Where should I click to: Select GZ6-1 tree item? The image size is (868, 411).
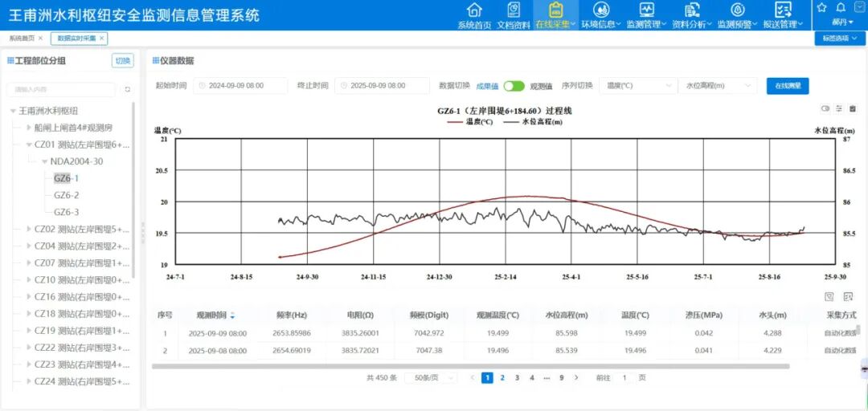[x=66, y=178]
